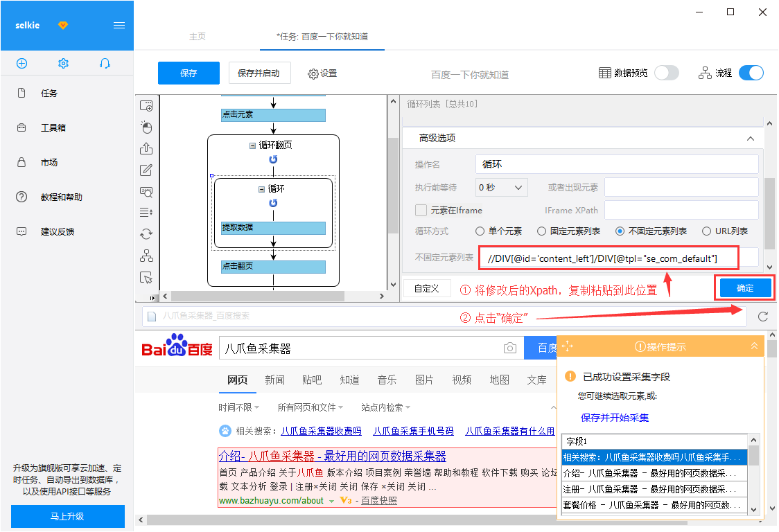The height and width of the screenshot is (532, 779).
Task: Click the headset support icon
Action: (105, 63)
